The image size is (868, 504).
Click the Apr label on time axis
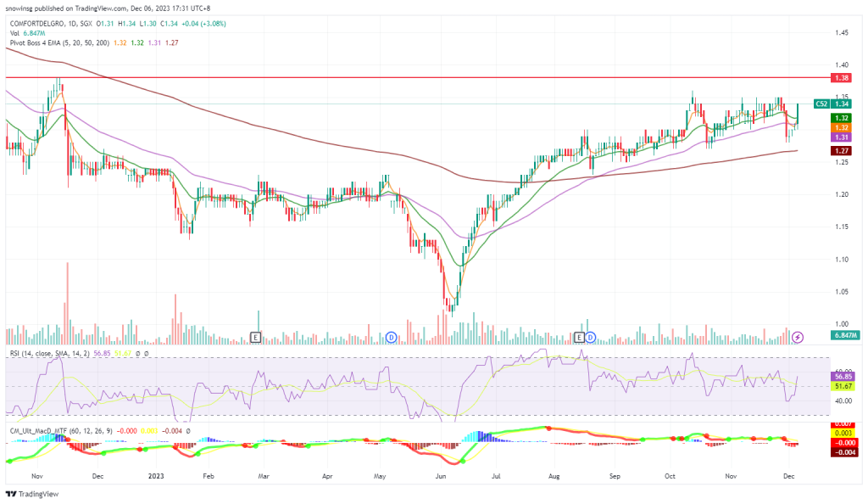click(327, 476)
